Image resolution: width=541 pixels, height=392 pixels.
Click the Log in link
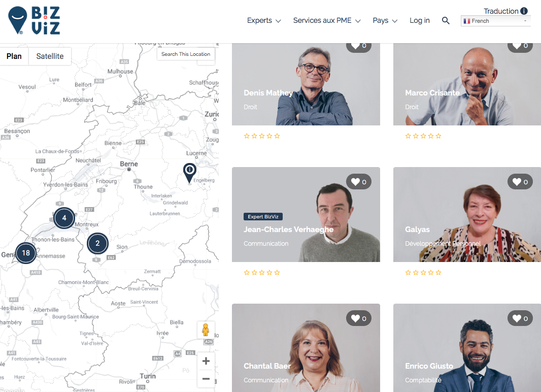(x=420, y=20)
